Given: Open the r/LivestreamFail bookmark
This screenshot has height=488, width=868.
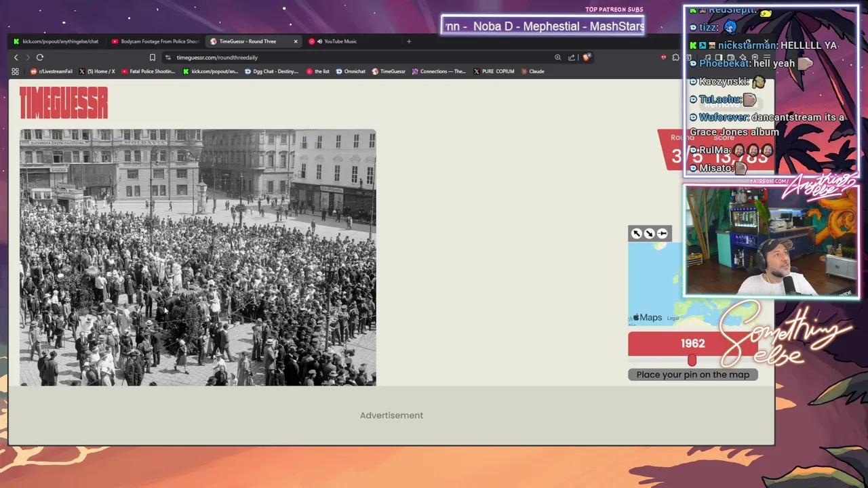Looking at the screenshot, I should 52,71.
